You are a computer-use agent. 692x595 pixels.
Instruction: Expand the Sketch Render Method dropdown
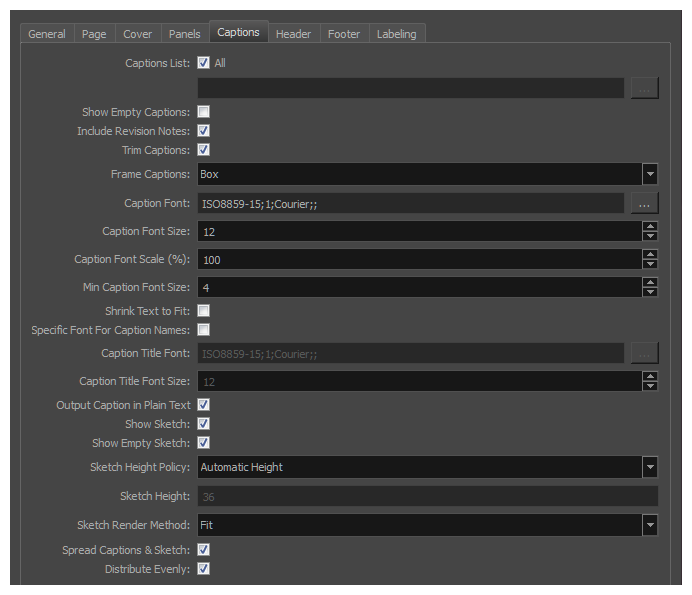coord(650,525)
